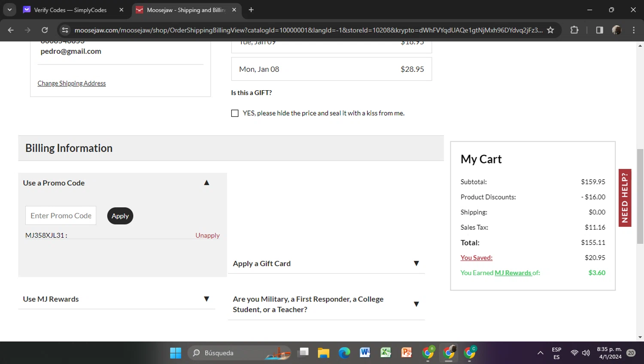Show hidden system tray icons
Screen dimensions: 644x364
point(540,353)
